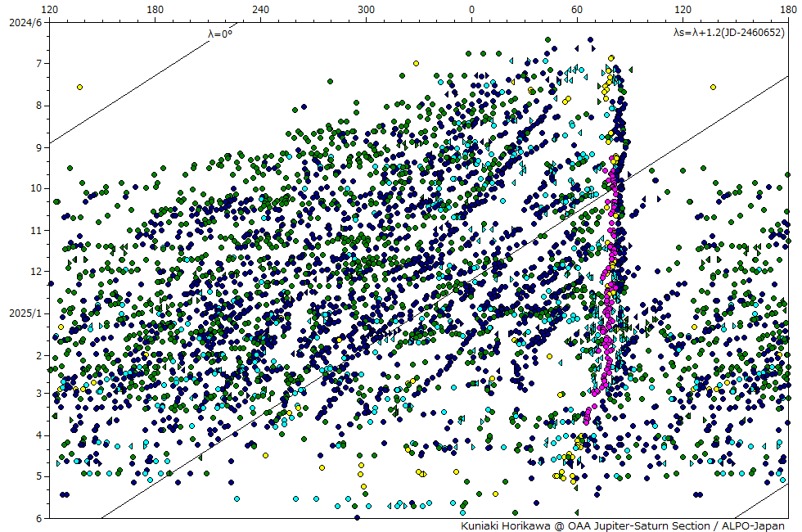Screen dimensions: 802x532
Task: Click the 60 longitude label on top axis
Action: click(x=577, y=9)
